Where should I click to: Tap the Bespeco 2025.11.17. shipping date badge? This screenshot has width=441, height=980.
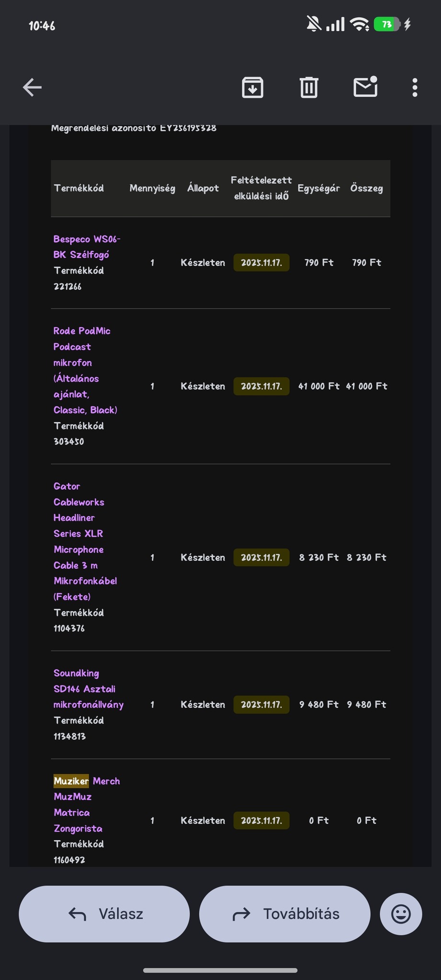(261, 263)
